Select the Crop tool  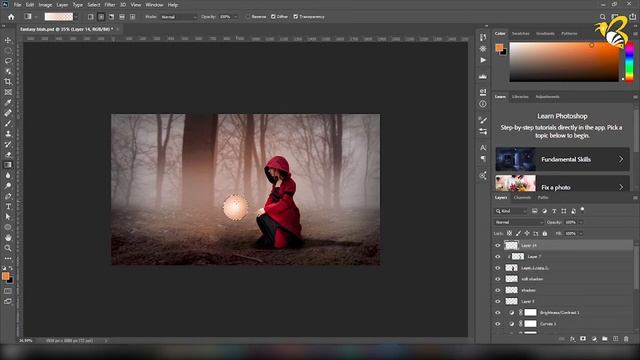[x=8, y=82]
